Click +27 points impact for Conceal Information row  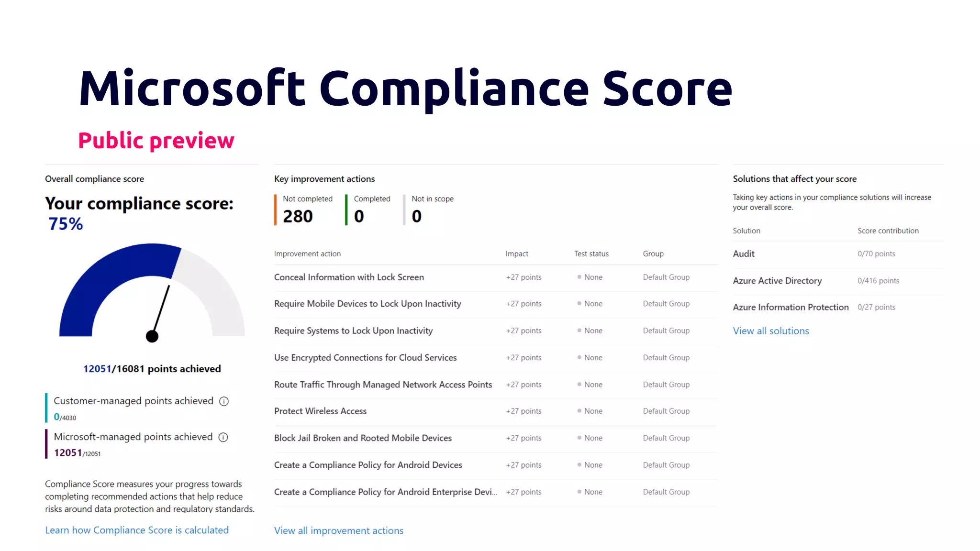click(523, 277)
